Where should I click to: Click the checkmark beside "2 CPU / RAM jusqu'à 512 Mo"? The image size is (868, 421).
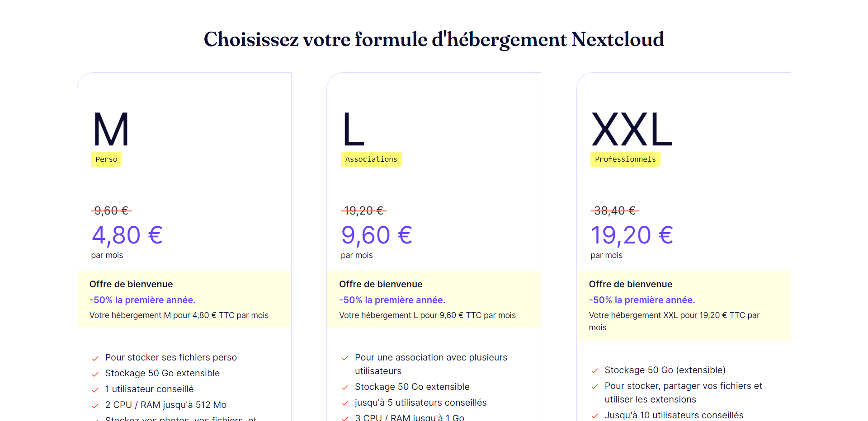click(95, 406)
